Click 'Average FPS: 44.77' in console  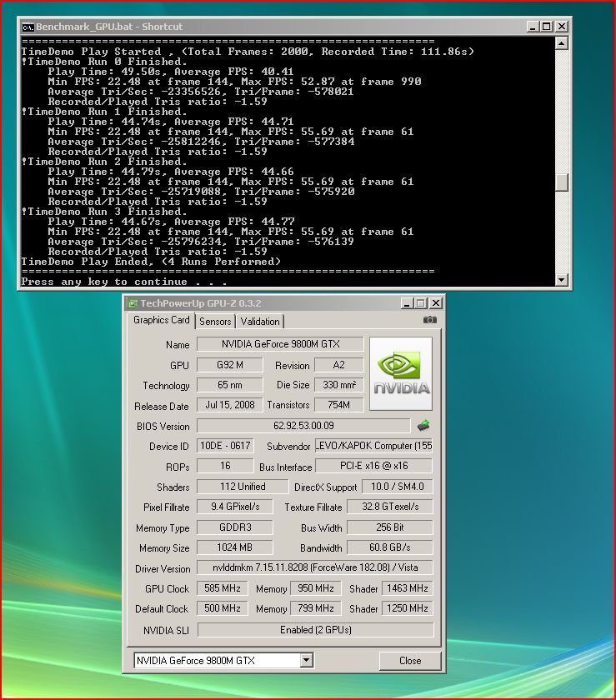(234, 222)
